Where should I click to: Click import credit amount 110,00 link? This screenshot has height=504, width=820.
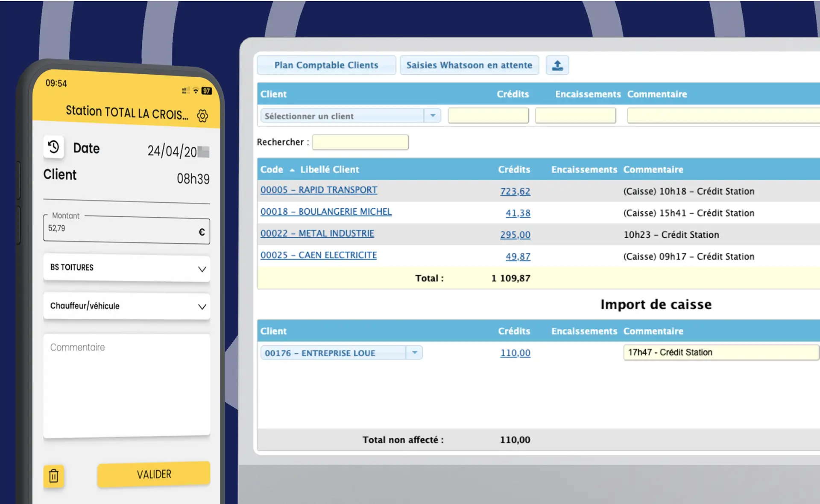click(x=515, y=353)
